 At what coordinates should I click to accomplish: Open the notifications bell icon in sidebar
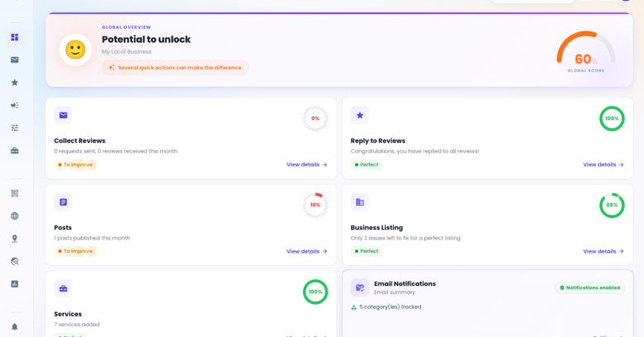pyautogui.click(x=15, y=327)
